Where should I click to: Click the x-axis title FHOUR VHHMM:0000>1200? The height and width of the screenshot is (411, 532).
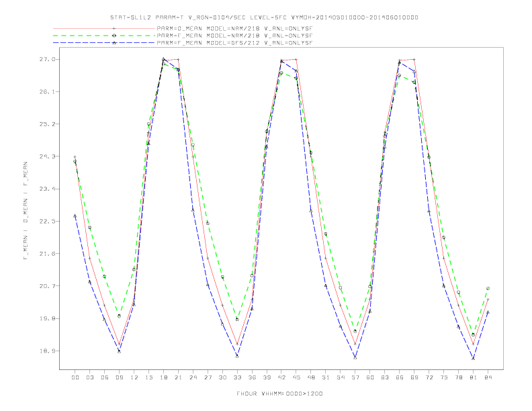[279, 394]
